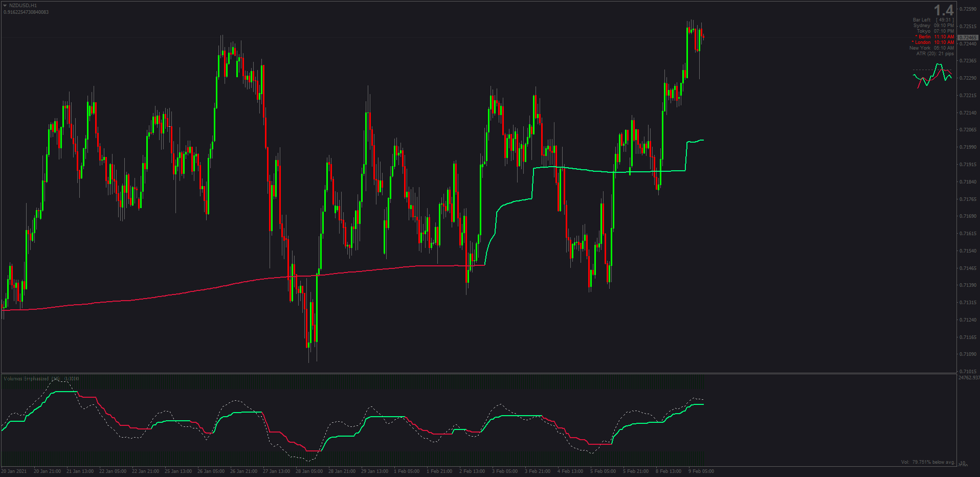Image resolution: width=980 pixels, height=477 pixels.
Task: Click the 8 Feb 13:00 time label
Action: [669, 471]
